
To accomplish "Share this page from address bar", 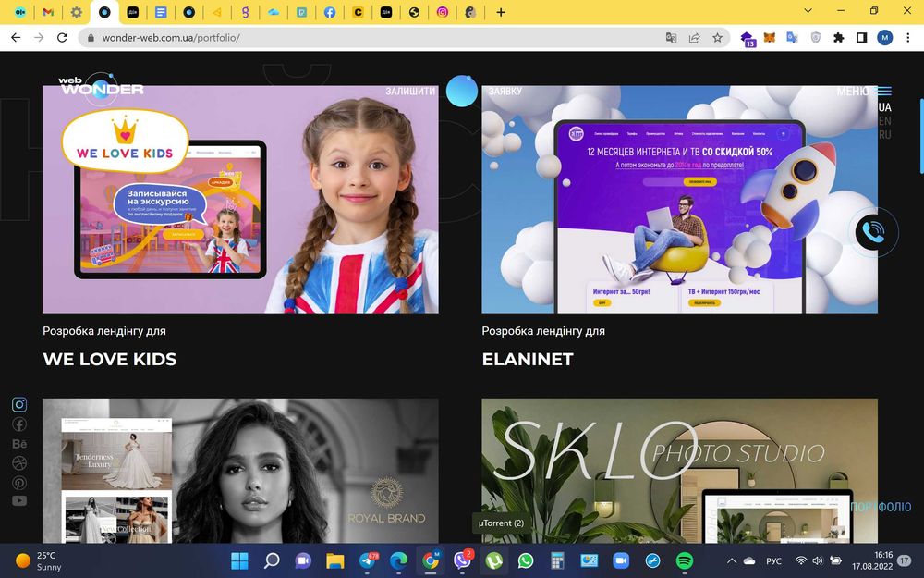I will pos(694,38).
